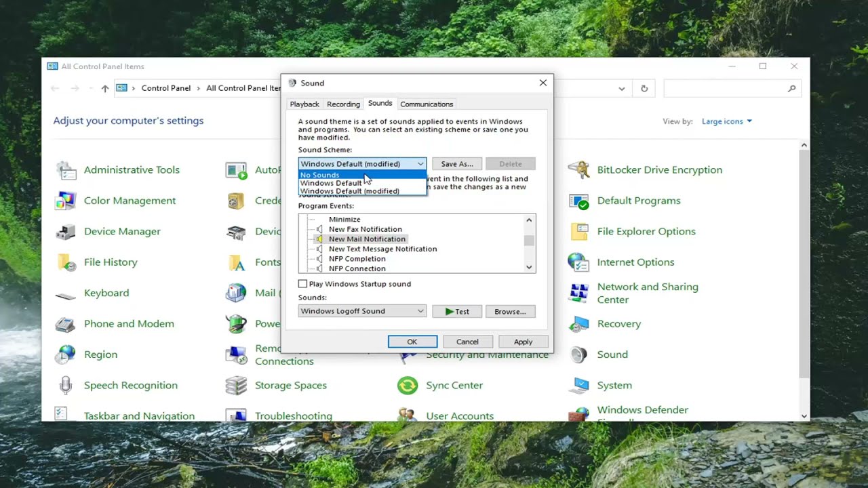Click the Save As button
Image resolution: width=868 pixels, height=488 pixels.
click(457, 164)
